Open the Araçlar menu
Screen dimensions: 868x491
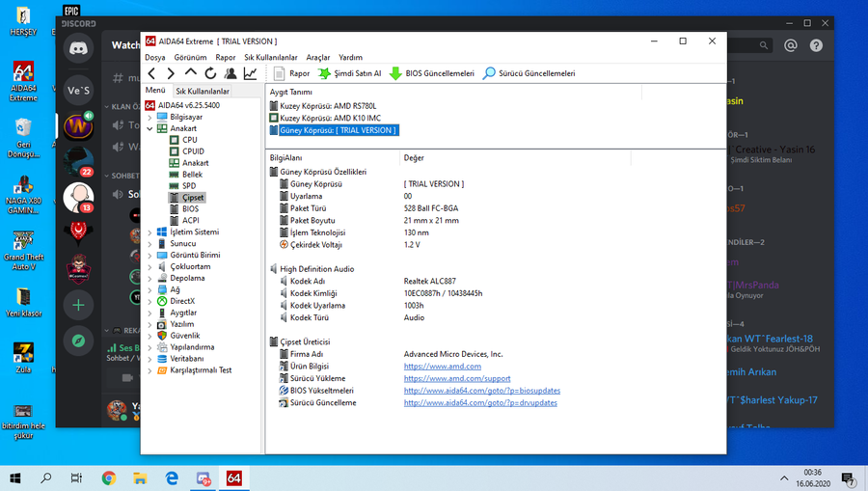[318, 57]
